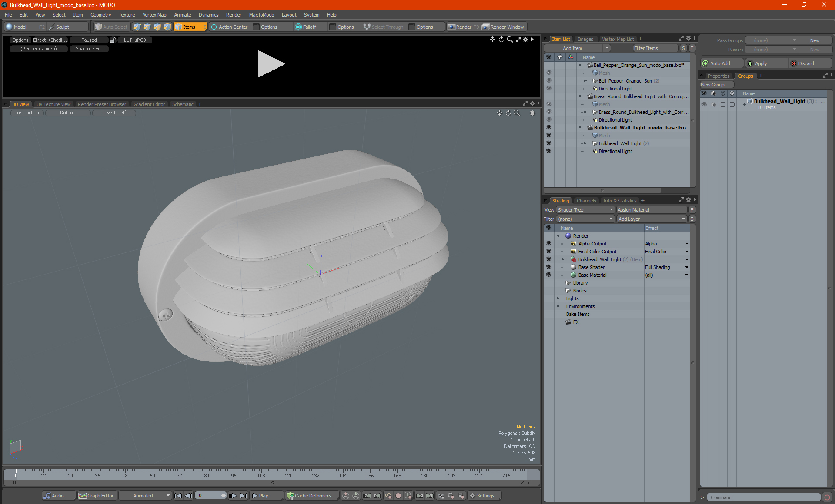Go to last frame in transport
The height and width of the screenshot is (504, 835).
244,496
